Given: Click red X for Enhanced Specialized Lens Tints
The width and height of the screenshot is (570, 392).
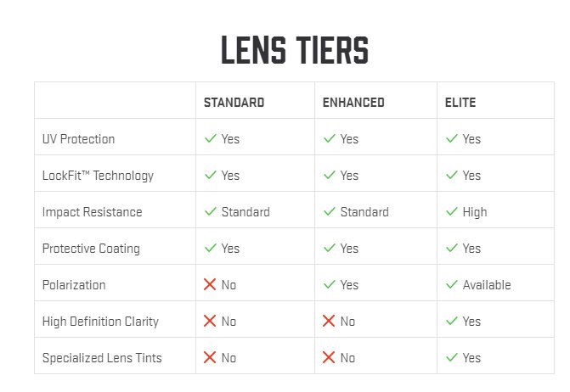Looking at the screenshot, I should click(329, 357).
